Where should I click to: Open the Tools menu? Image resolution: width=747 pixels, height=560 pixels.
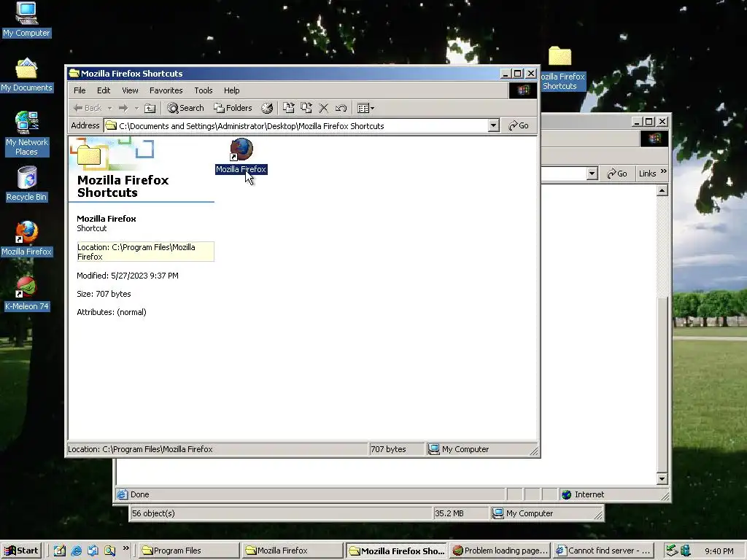(203, 90)
